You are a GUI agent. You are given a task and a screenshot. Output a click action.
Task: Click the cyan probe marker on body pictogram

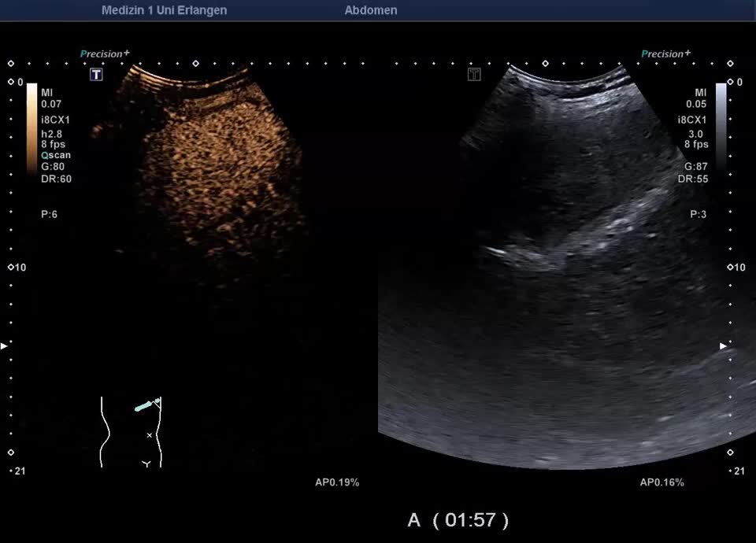[x=144, y=406]
